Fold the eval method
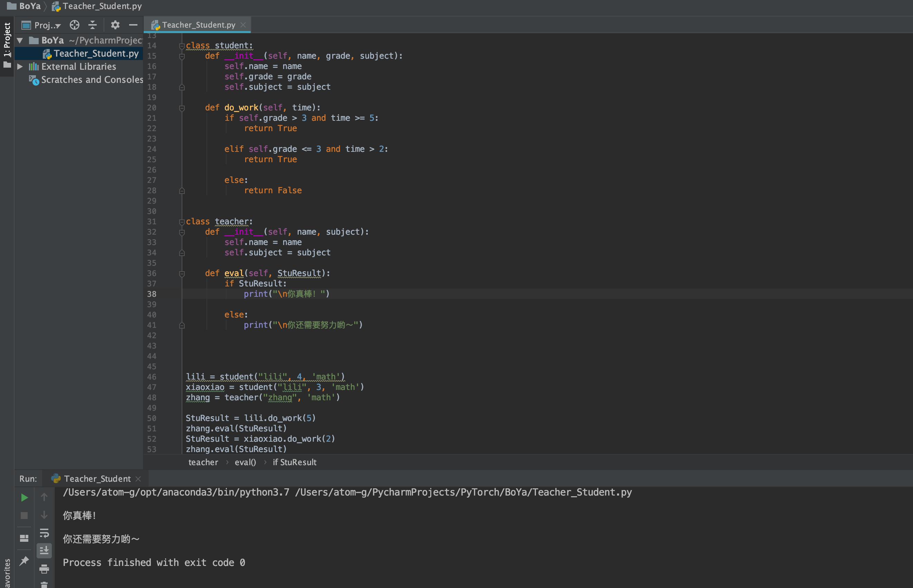The width and height of the screenshot is (913, 588). (x=182, y=274)
